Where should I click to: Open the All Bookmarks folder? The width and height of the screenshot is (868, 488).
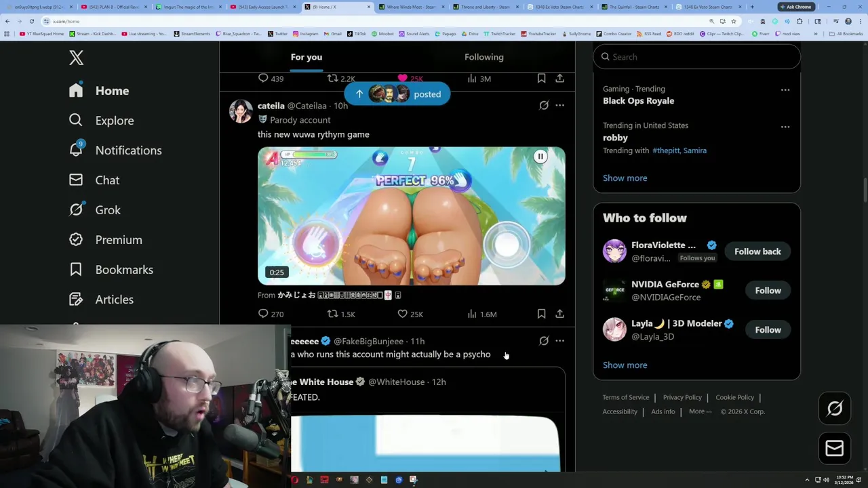coord(846,34)
